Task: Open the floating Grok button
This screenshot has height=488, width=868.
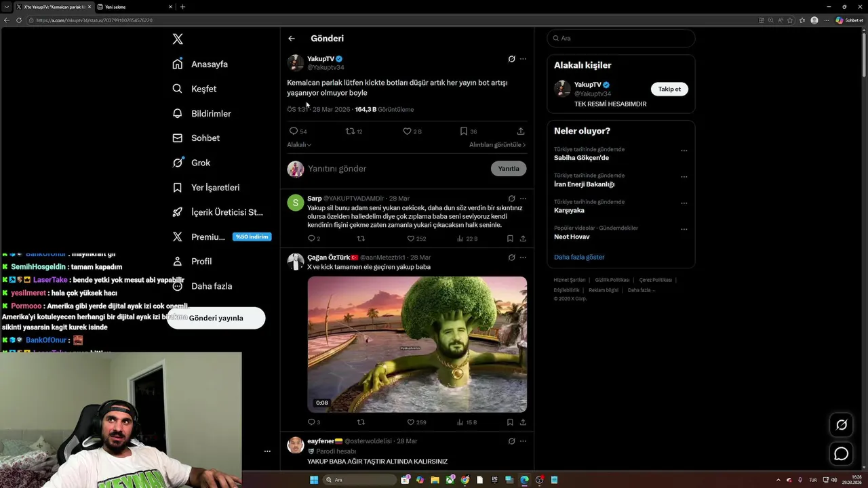Action: (842, 425)
